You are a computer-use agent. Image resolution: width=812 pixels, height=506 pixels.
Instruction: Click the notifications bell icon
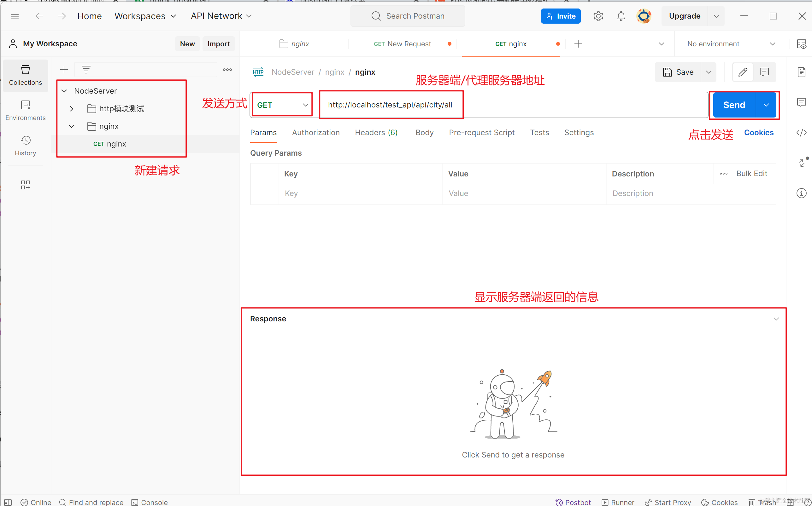pos(621,16)
